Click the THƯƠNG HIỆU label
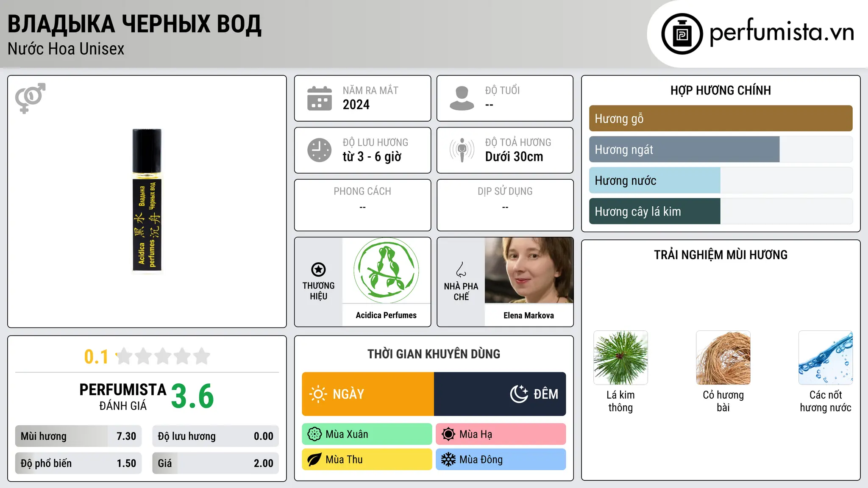Image resolution: width=868 pixels, height=488 pixels. point(318,291)
